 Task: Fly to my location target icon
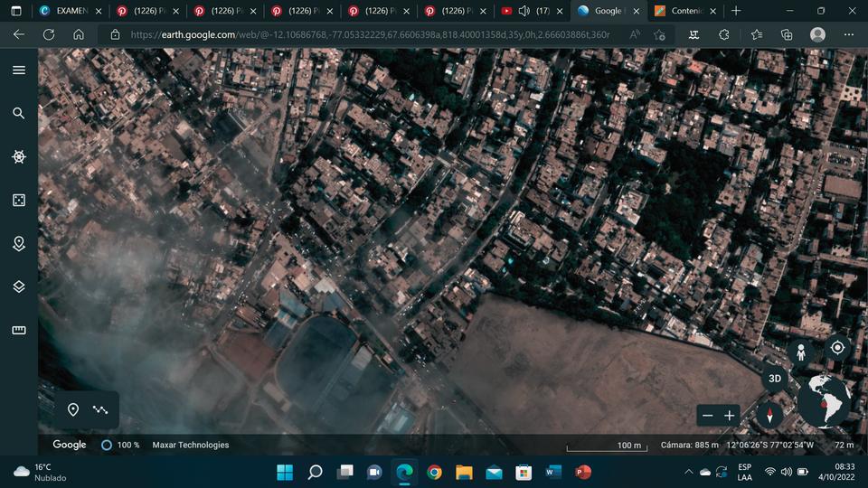pyautogui.click(x=837, y=347)
